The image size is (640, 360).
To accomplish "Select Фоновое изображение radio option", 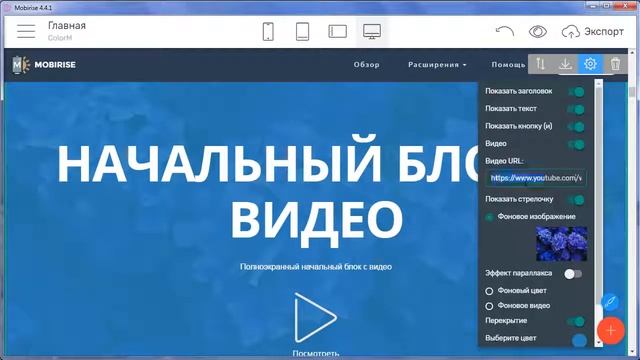I will [489, 217].
